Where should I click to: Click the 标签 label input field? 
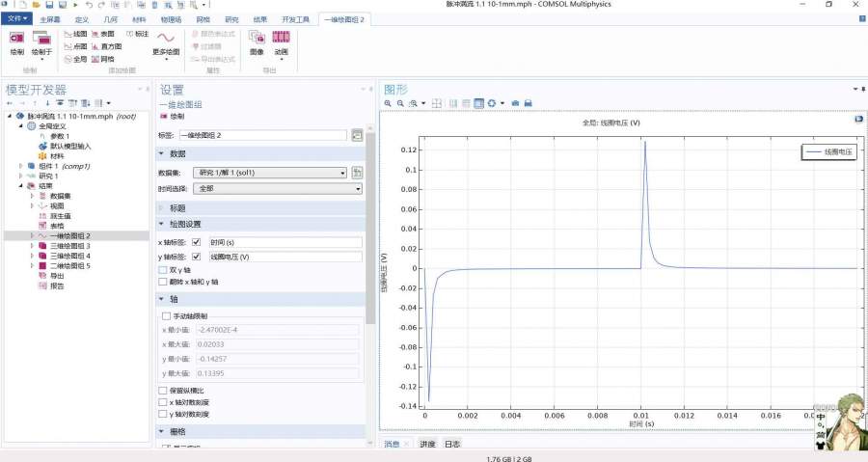[260, 135]
